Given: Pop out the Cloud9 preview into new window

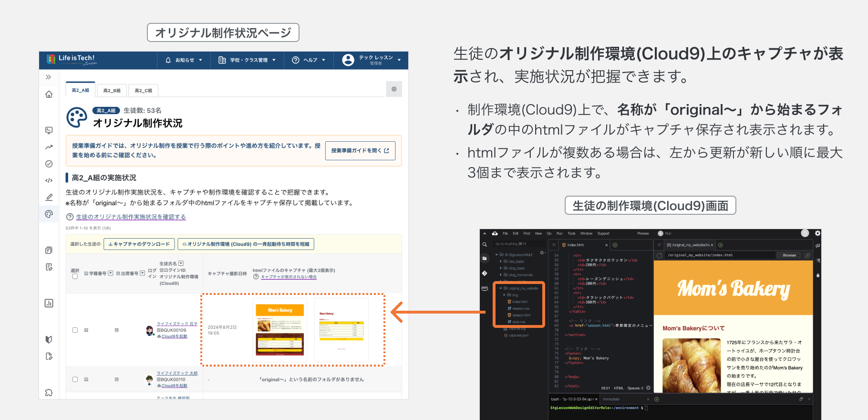Looking at the screenshot, I should pos(807,255).
